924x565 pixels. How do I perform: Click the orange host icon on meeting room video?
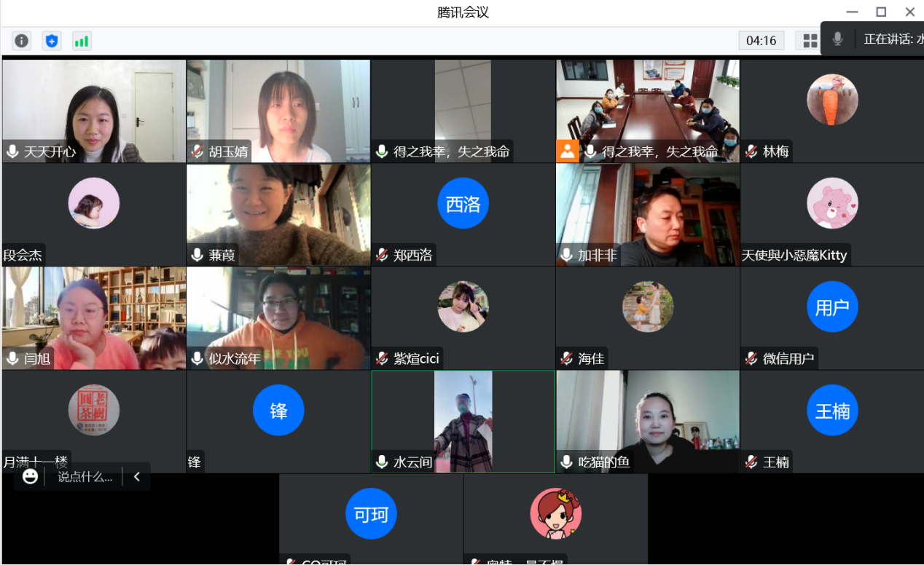click(567, 151)
